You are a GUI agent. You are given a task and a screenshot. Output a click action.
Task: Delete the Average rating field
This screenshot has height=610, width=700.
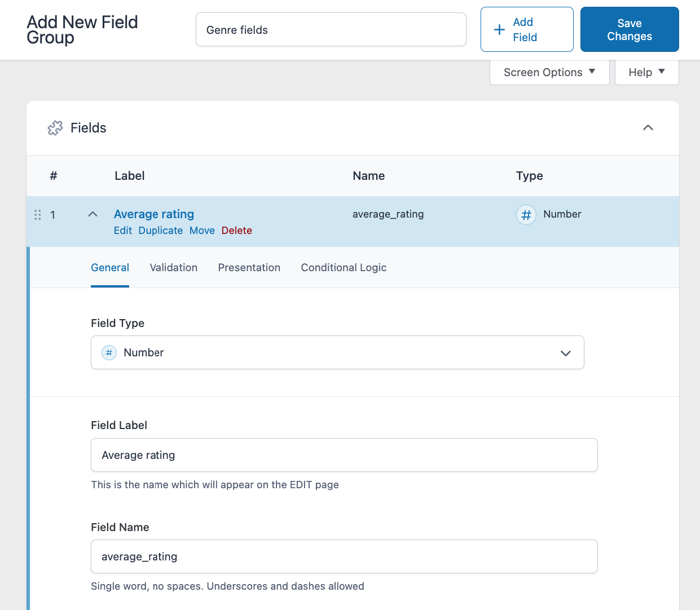pos(236,230)
